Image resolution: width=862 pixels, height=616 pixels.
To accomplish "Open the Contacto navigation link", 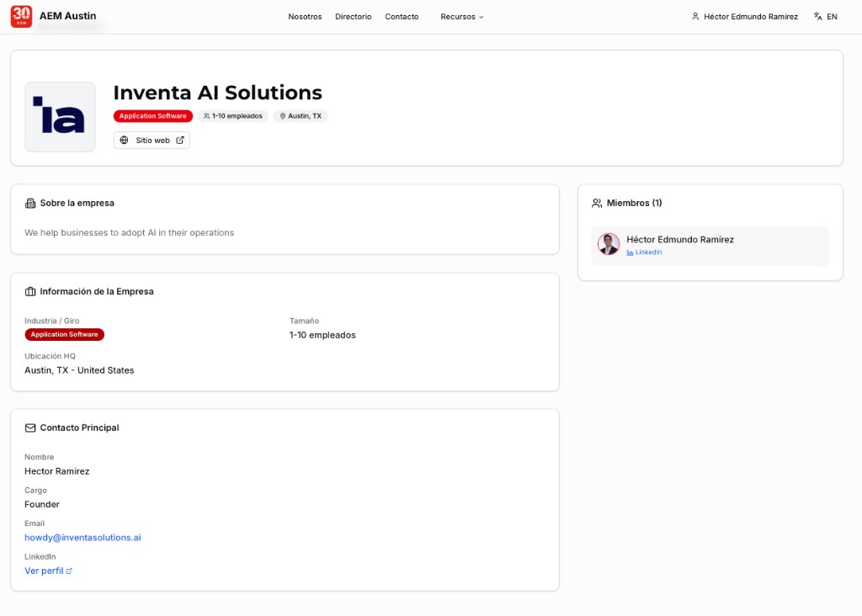I will coord(402,17).
